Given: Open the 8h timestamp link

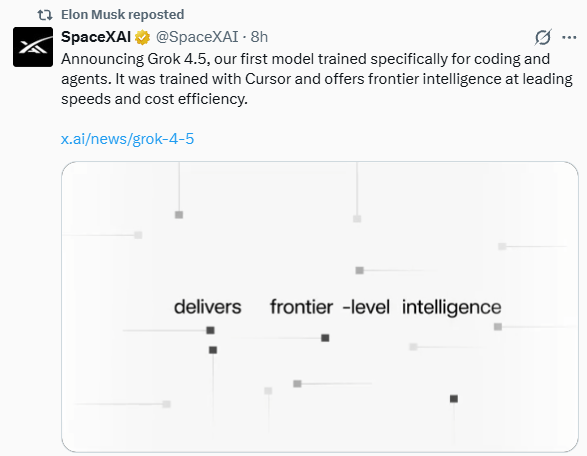Looking at the screenshot, I should 259,37.
